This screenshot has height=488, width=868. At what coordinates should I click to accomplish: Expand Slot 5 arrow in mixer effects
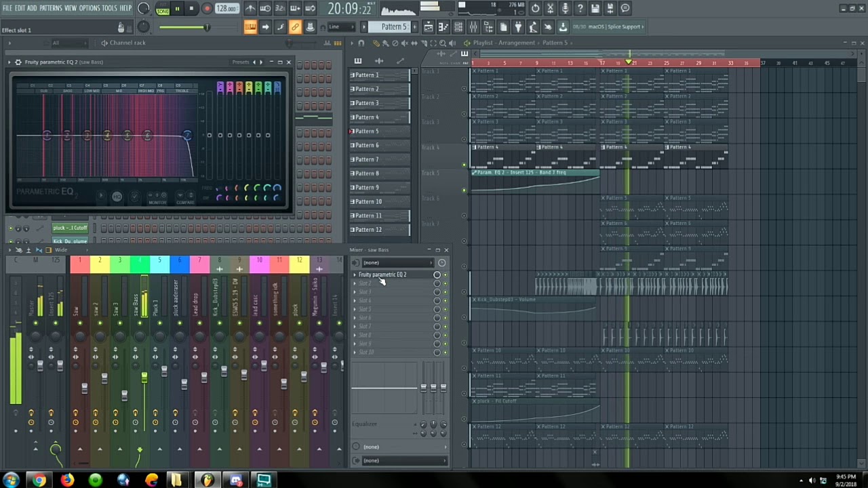(x=355, y=309)
